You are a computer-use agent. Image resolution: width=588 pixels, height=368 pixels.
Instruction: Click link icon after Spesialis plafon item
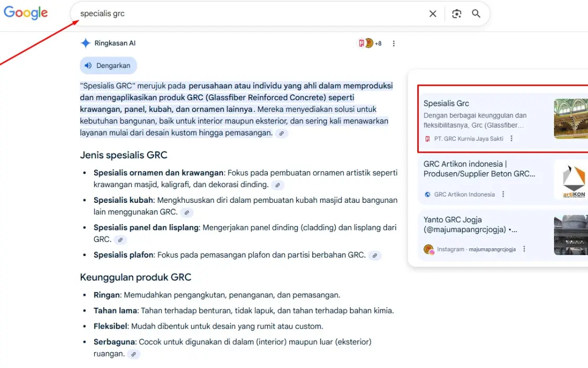374,256
